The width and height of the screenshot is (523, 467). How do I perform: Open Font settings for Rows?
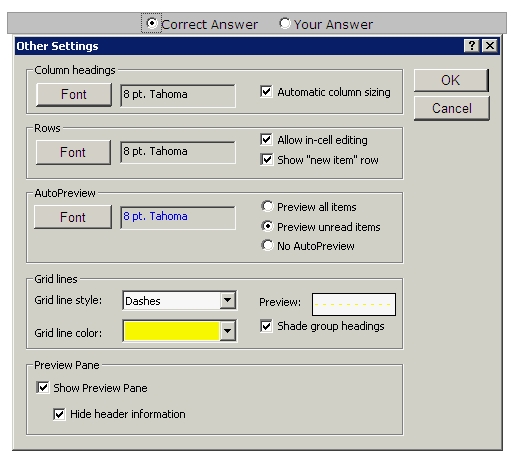(x=73, y=152)
